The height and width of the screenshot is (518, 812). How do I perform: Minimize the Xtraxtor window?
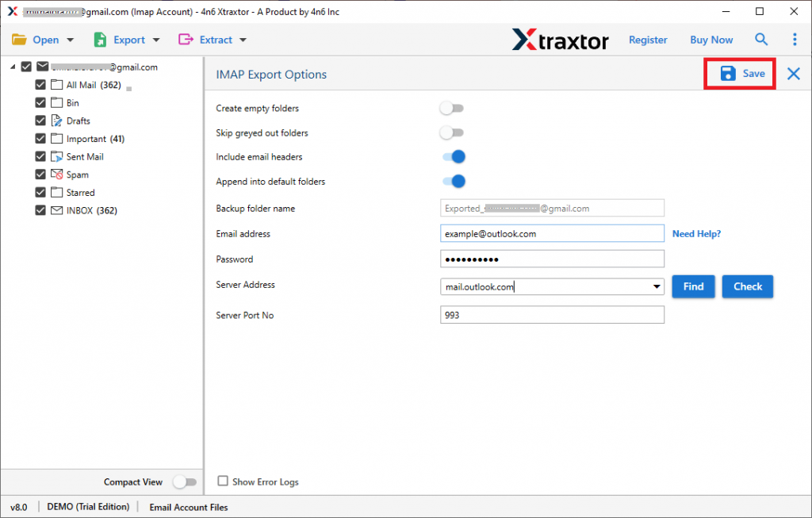coord(726,11)
